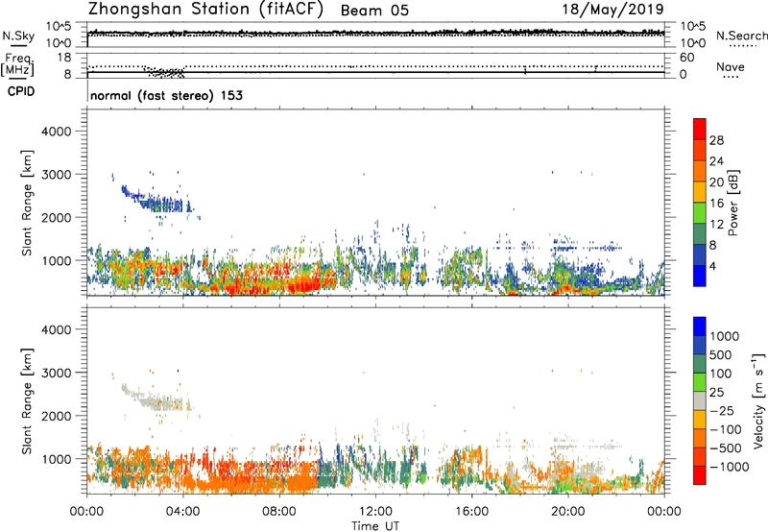Viewport: 768px width, 532px height.
Task: Click the 'N.Sky' axis label
Action: tap(18, 36)
